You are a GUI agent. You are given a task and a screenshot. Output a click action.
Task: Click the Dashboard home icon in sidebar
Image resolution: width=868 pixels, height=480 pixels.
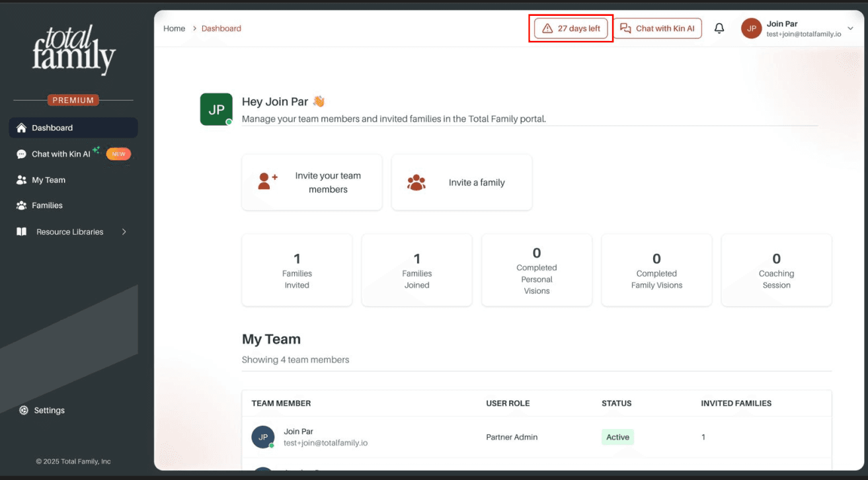pyautogui.click(x=21, y=128)
